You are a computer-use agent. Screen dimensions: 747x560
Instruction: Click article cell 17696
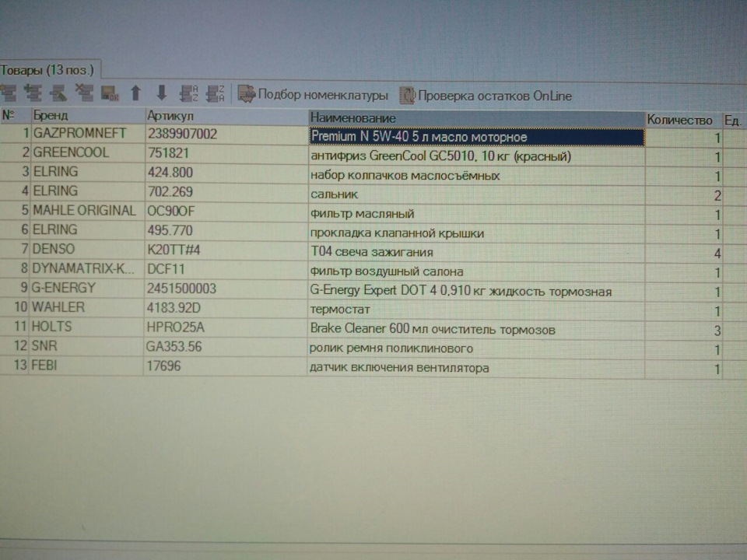(x=226, y=366)
